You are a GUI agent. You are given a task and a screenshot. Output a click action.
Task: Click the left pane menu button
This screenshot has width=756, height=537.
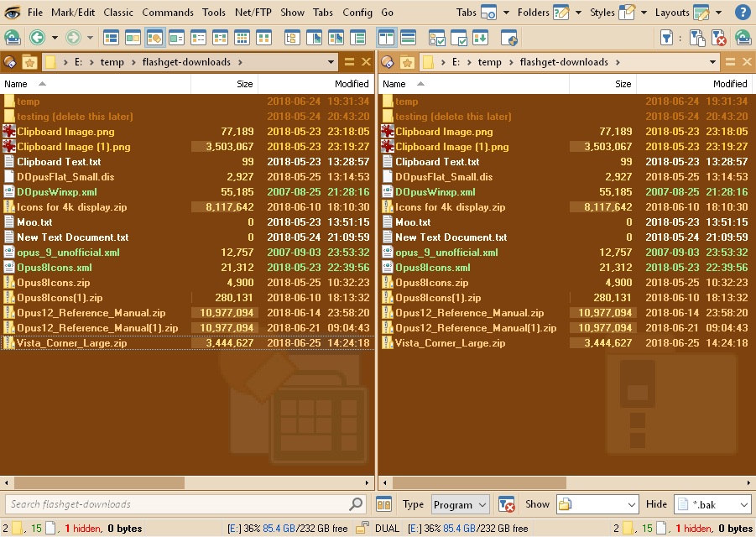pyautogui.click(x=349, y=62)
